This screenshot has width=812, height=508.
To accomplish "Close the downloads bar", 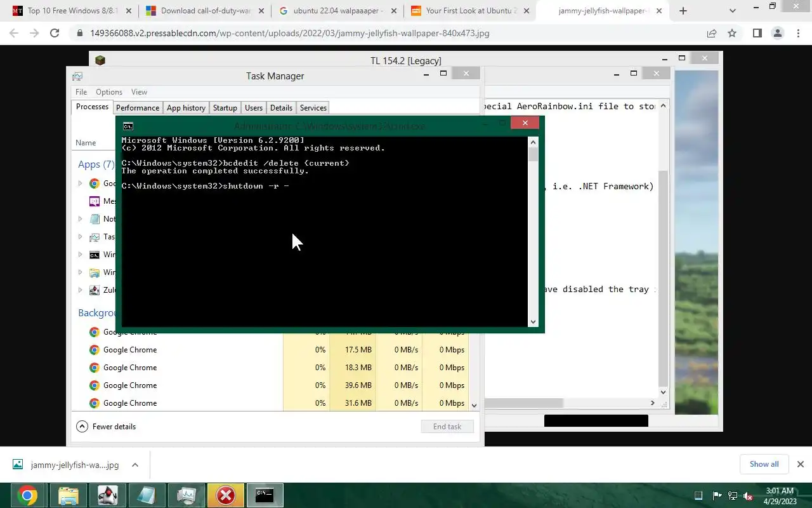I will 800,464.
